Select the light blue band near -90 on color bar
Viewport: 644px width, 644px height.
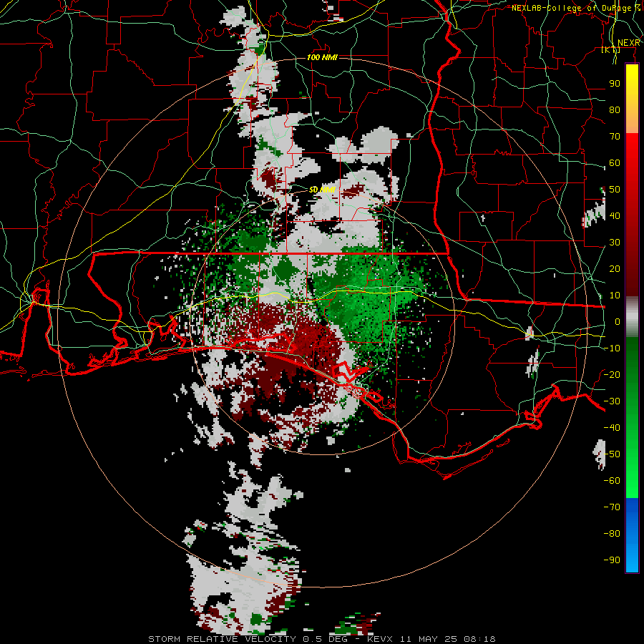(632, 560)
